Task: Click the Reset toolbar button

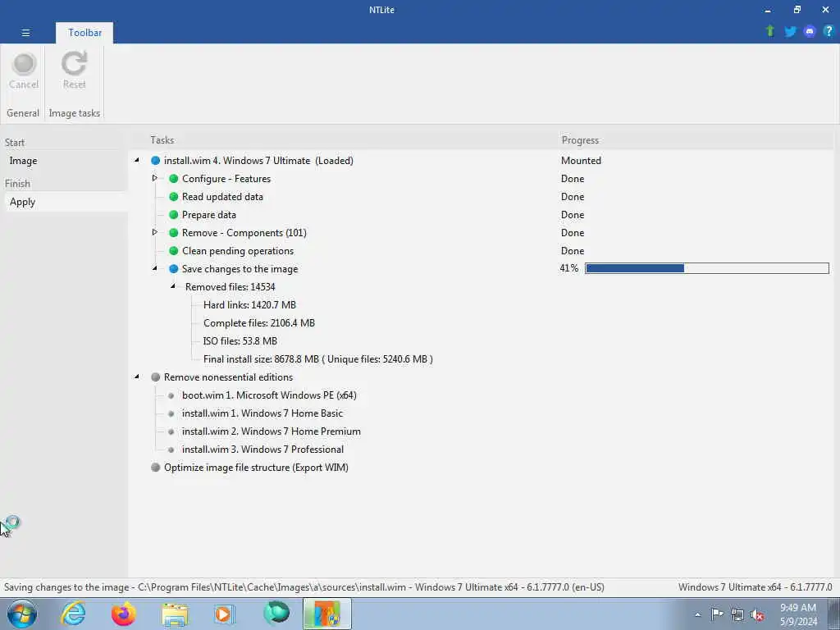Action: tap(74, 71)
